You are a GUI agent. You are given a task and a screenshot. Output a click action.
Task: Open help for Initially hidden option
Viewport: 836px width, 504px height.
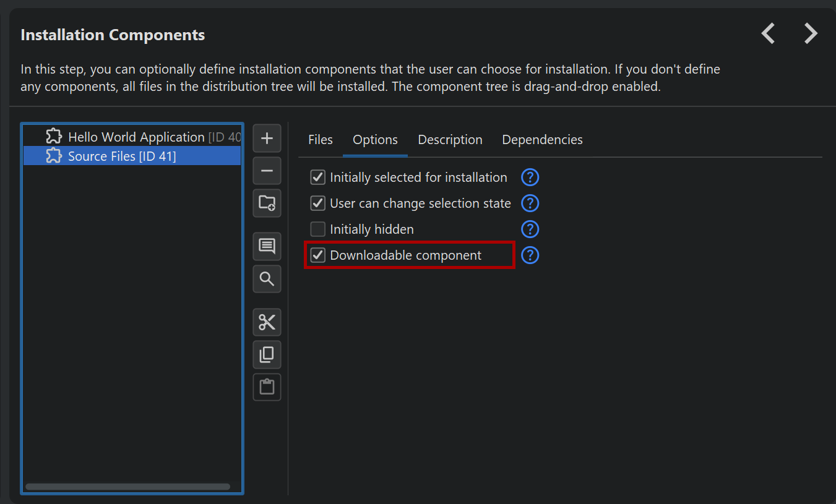coord(530,229)
